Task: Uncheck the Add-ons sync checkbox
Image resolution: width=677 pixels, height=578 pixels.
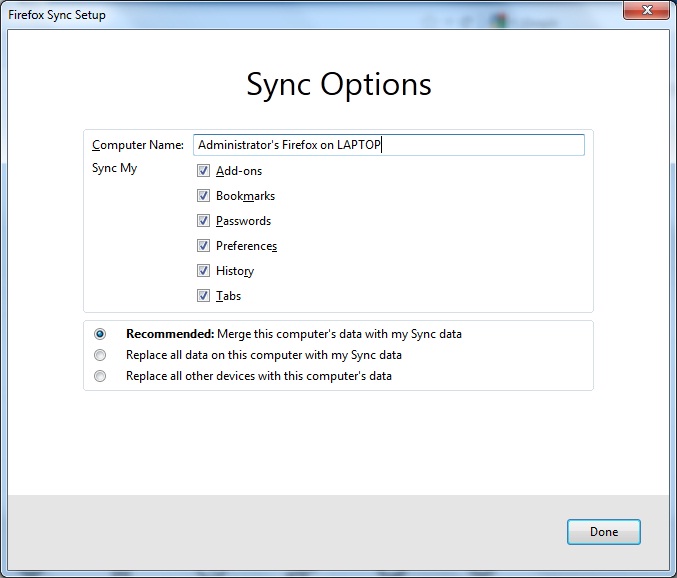Action: tap(203, 171)
